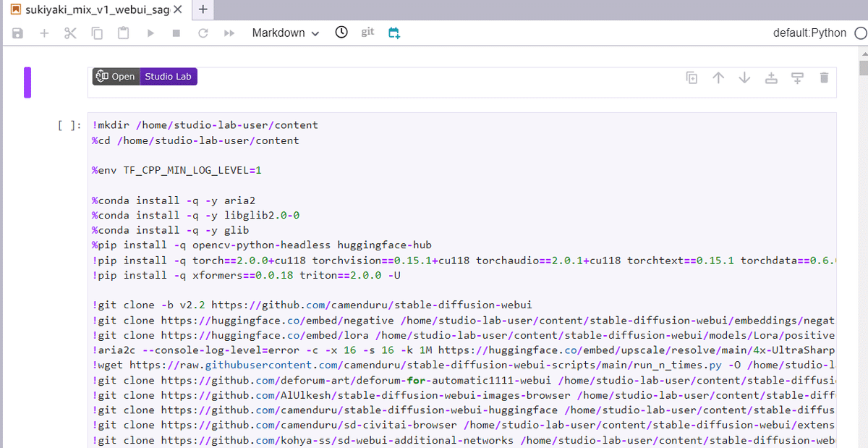Duplicate the active cell using cell toolbar icon
The height and width of the screenshot is (448, 868).
[692, 78]
